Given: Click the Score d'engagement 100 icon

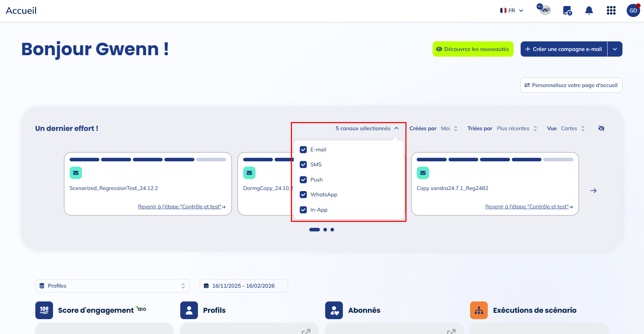Looking at the screenshot, I should (44, 310).
